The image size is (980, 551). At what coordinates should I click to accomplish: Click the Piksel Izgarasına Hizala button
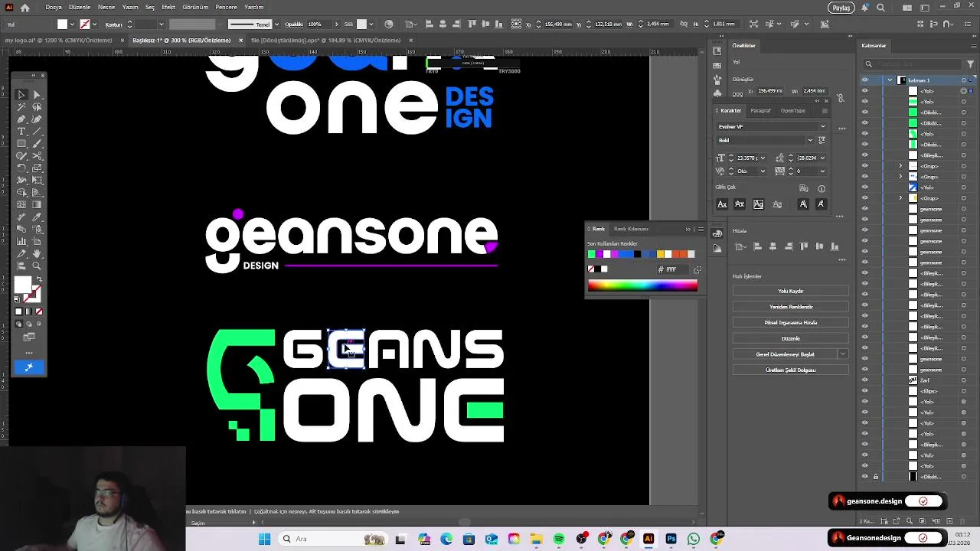(790, 323)
